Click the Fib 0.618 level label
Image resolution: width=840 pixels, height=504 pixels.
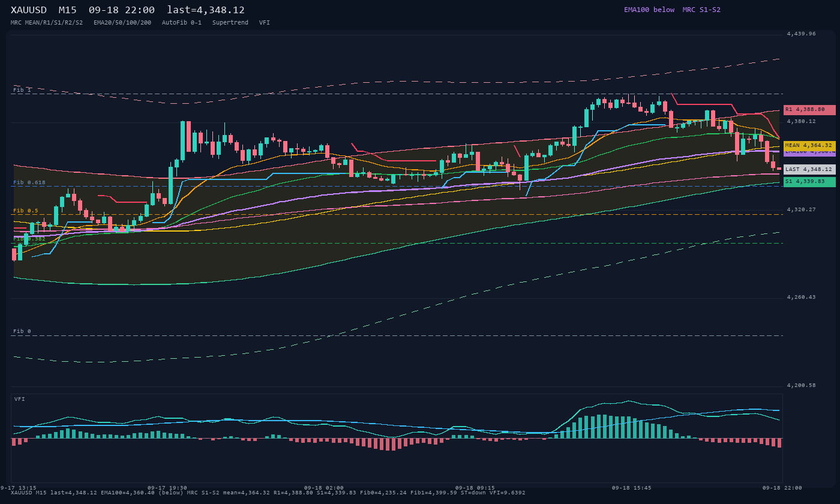(x=29, y=182)
